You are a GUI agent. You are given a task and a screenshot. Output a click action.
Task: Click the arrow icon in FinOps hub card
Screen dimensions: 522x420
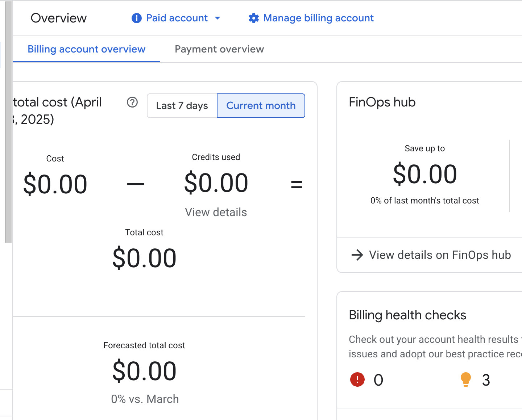357,255
